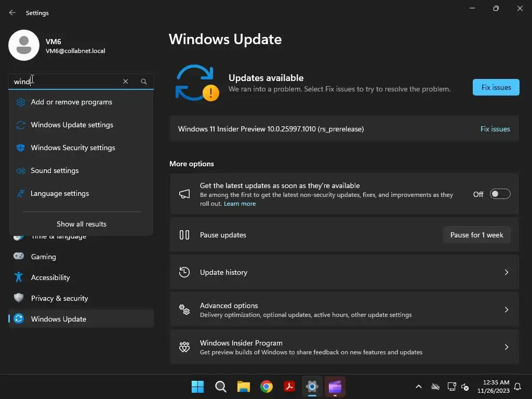Image resolution: width=532 pixels, height=399 pixels.
Task: Click the Learn more link
Action: click(240, 204)
